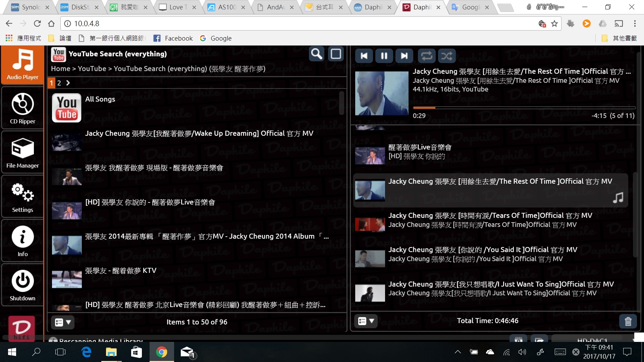The image size is (644, 362).
Task: Seek within the playback progress bar
Action: (524, 108)
